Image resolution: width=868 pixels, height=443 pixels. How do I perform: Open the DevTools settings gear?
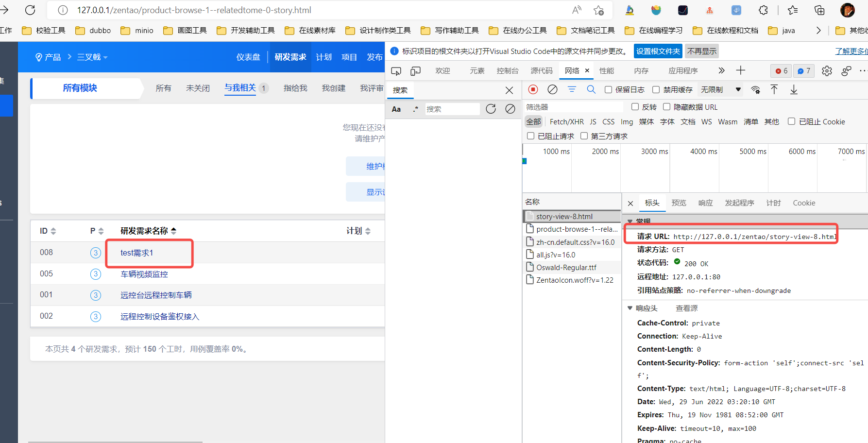point(827,71)
